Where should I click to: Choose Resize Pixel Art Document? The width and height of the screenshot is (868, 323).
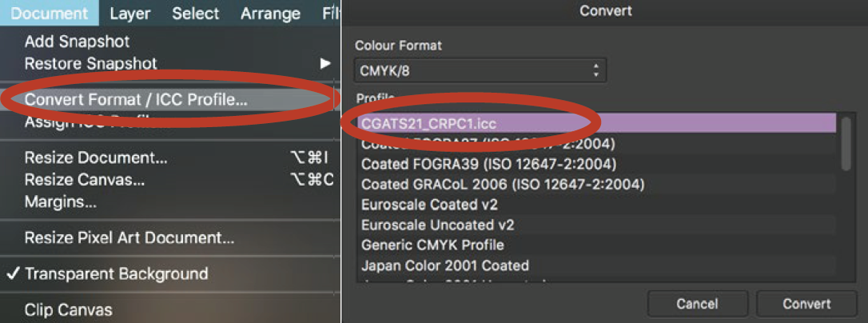point(129,237)
